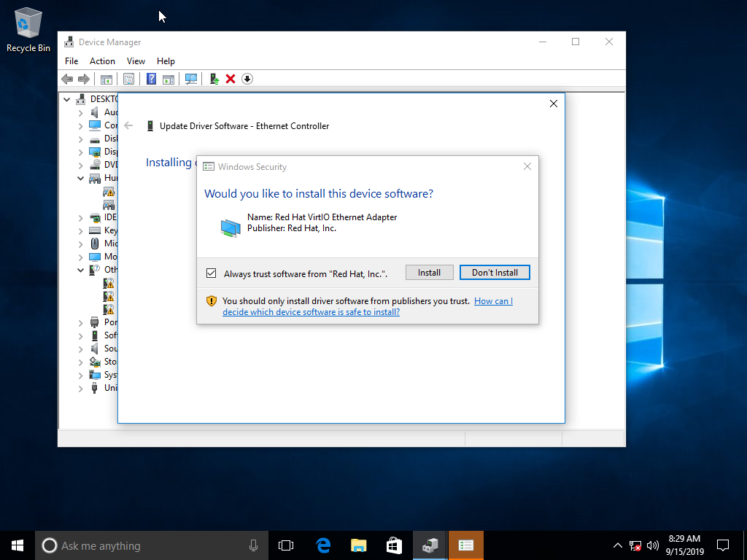Click the black down-arrow toolbar icon
This screenshot has height=560, width=747.
247,79
